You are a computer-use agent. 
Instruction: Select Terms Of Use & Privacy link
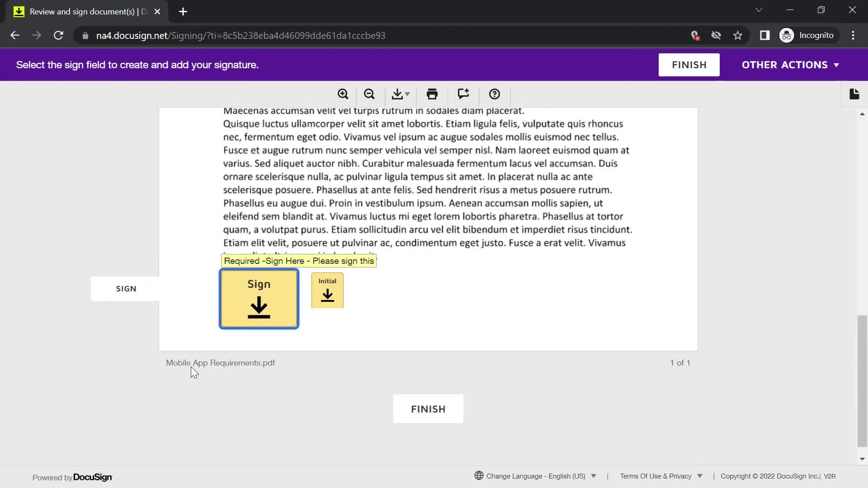click(656, 476)
